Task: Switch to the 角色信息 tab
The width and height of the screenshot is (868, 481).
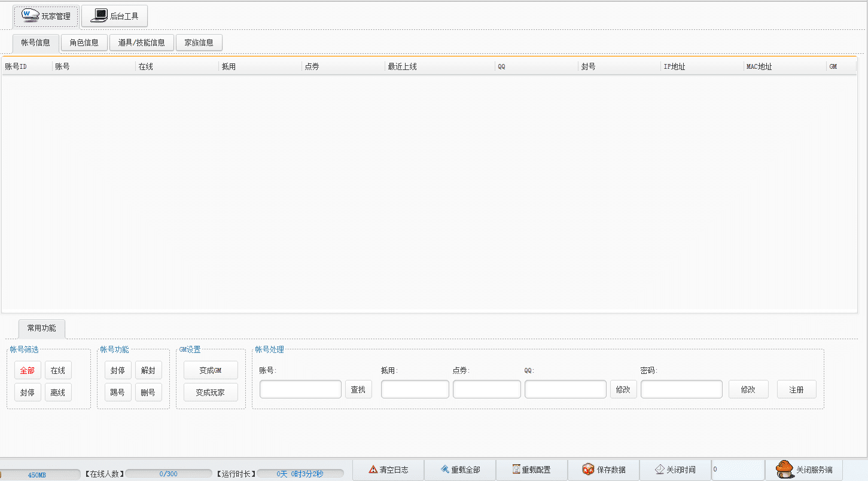Action: [x=84, y=42]
